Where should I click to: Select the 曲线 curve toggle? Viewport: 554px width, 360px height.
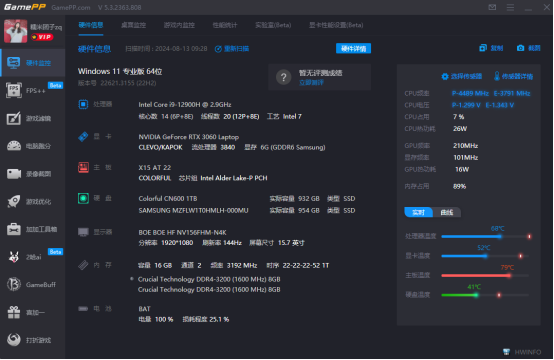point(447,212)
